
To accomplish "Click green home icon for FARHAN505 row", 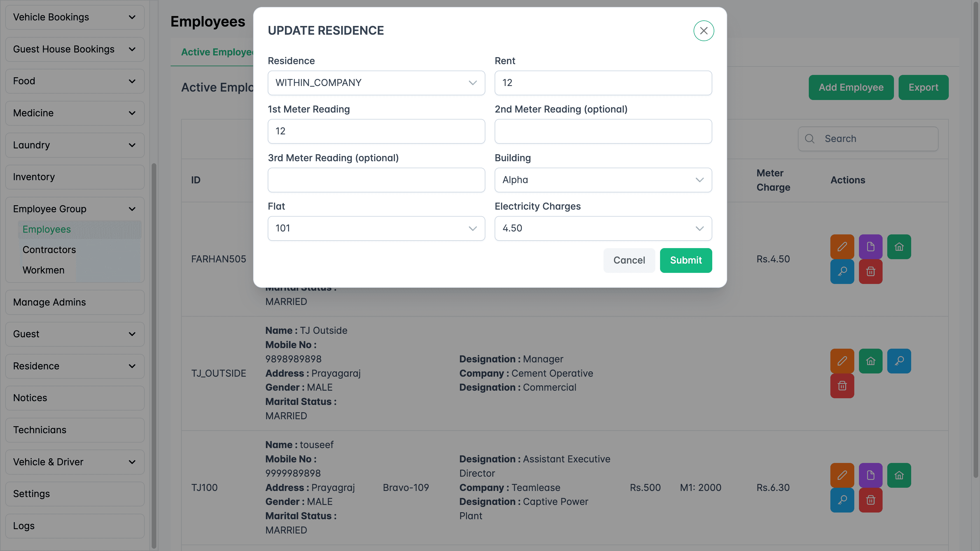I will [899, 247].
